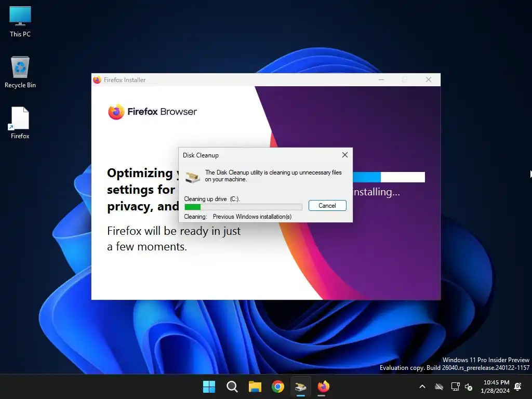Launch Google Chrome from taskbar
This screenshot has height=399, width=532.
tap(278, 387)
